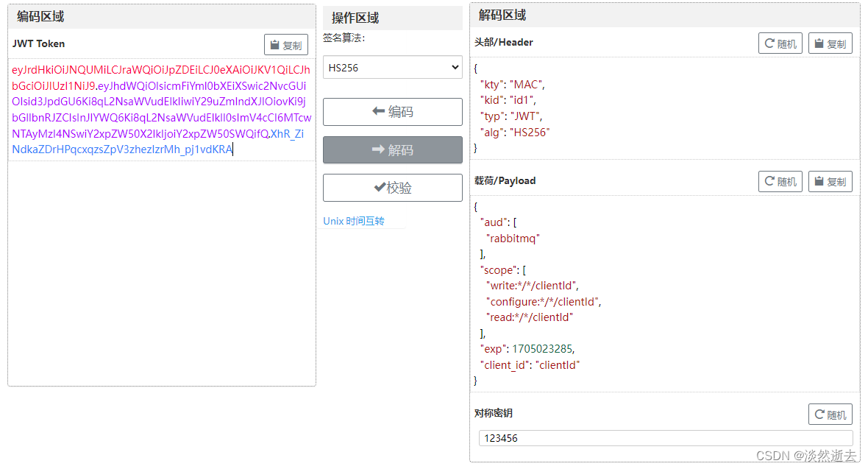Select HS256 from the algorithm selector
868x469 pixels.
[392, 67]
